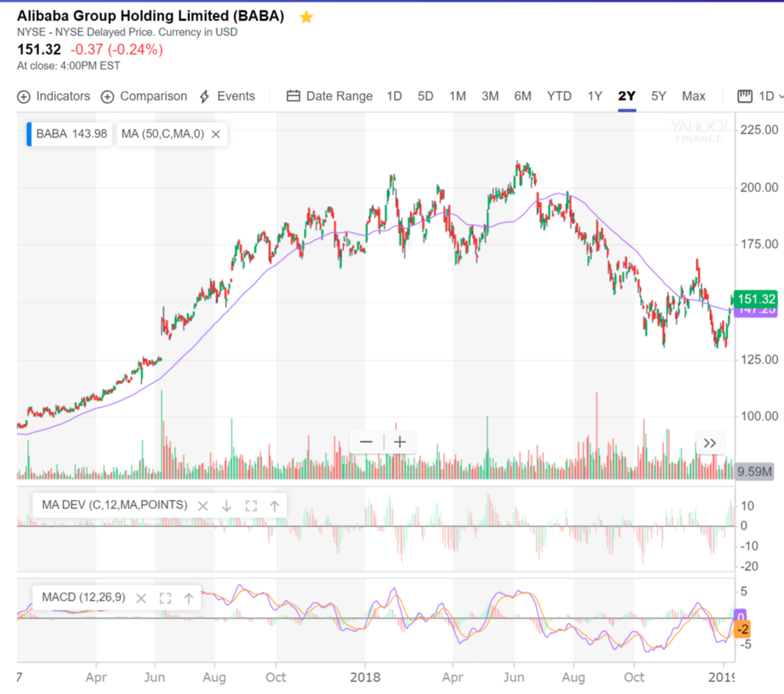784x694 pixels.
Task: Select the 6M time range
Action: [x=523, y=97]
